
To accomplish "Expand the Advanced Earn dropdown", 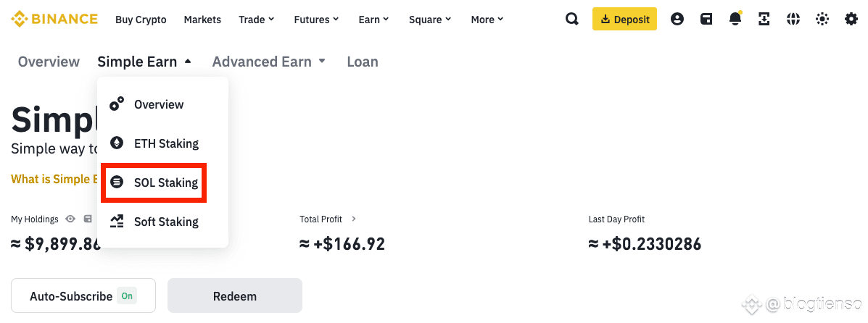I will (x=269, y=62).
